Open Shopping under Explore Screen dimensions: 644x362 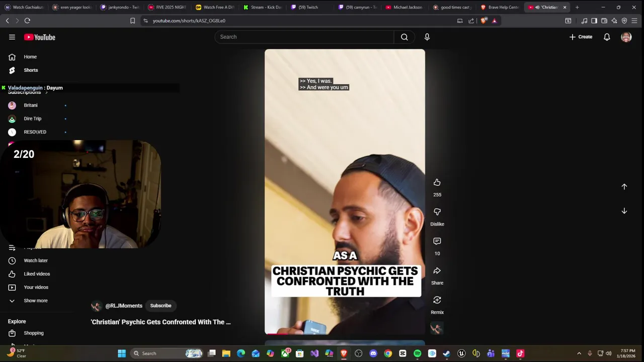pos(33,333)
